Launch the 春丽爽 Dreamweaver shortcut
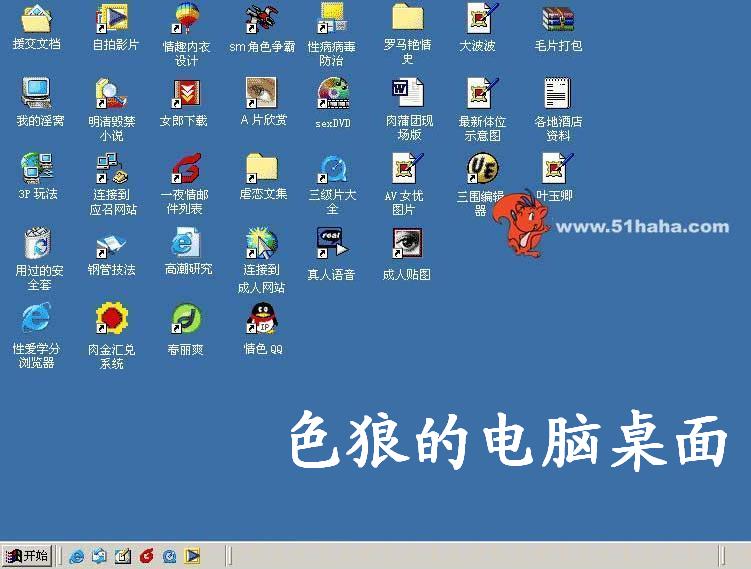The height and width of the screenshot is (569, 751). 186,319
